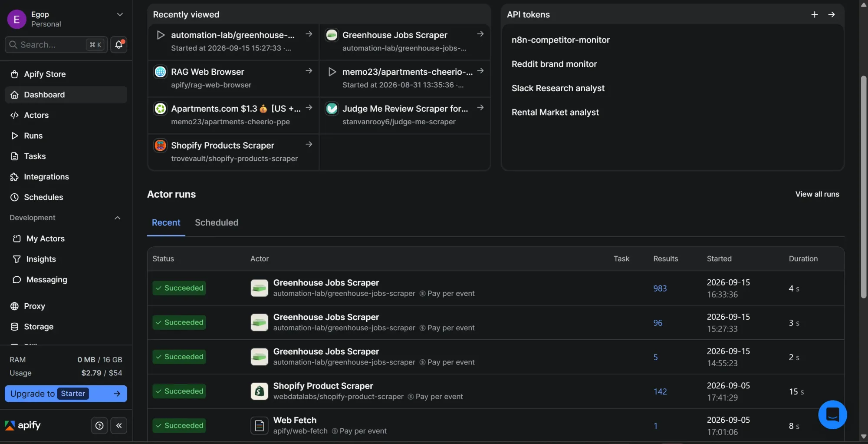This screenshot has width=868, height=444.
Task: Open the help question mark button
Action: pyautogui.click(x=99, y=426)
